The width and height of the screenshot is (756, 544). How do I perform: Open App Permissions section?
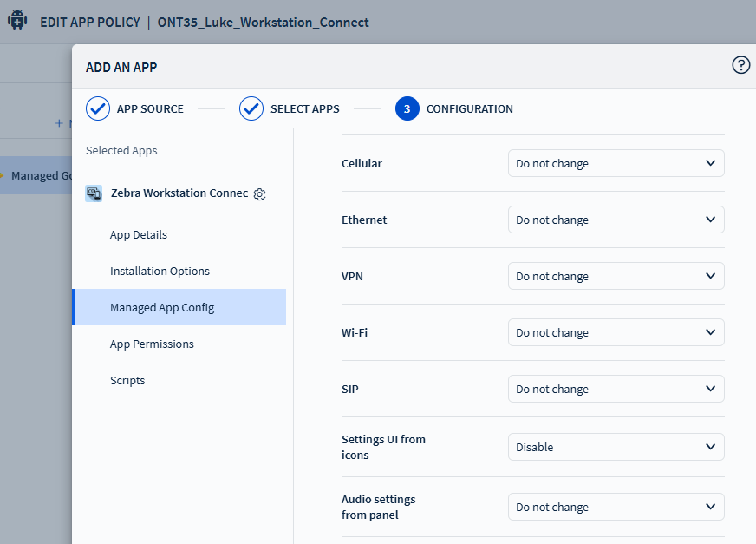tap(152, 344)
